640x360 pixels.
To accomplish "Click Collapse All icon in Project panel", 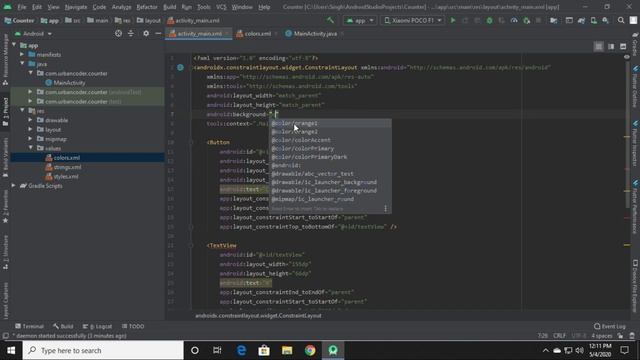I will (x=131, y=33).
